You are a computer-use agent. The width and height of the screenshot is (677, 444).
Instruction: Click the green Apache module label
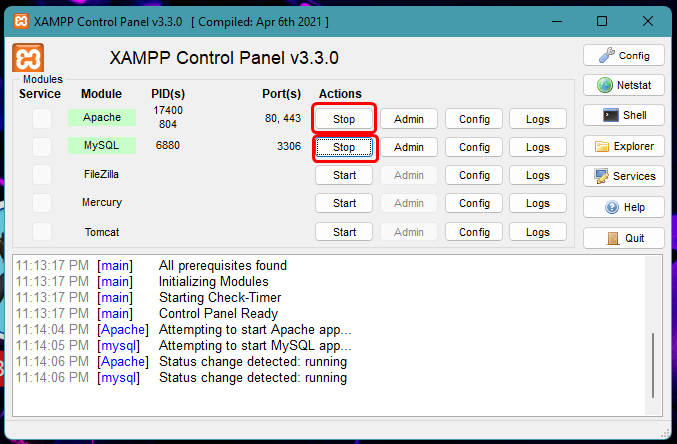click(x=102, y=117)
